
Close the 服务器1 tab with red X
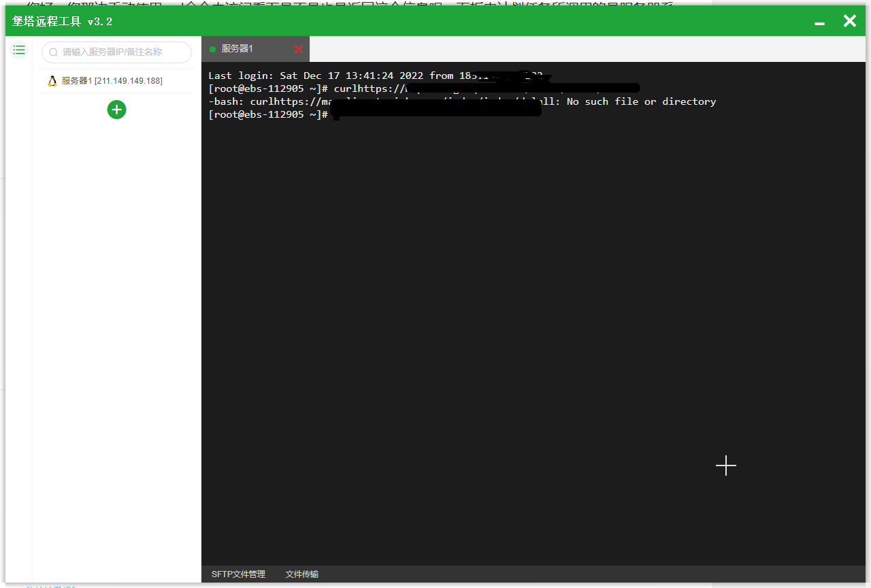coord(298,49)
